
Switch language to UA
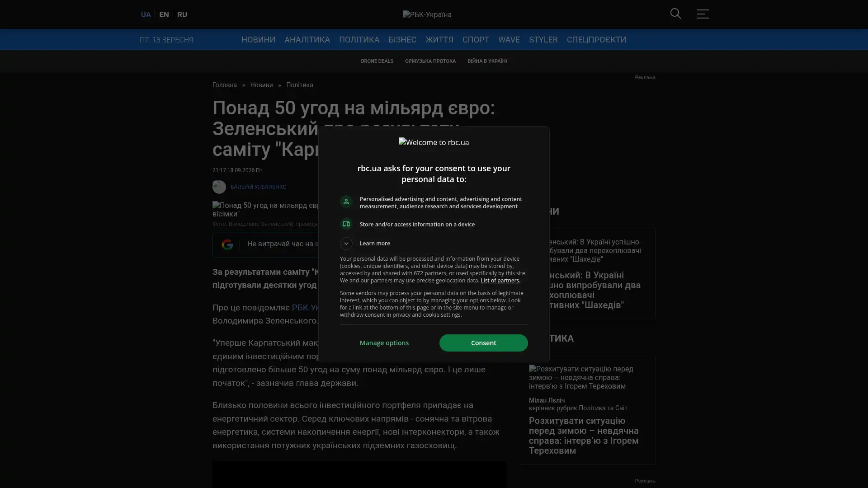point(146,14)
